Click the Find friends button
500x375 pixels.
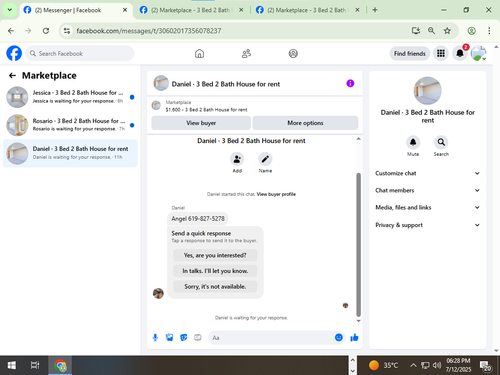click(x=410, y=53)
